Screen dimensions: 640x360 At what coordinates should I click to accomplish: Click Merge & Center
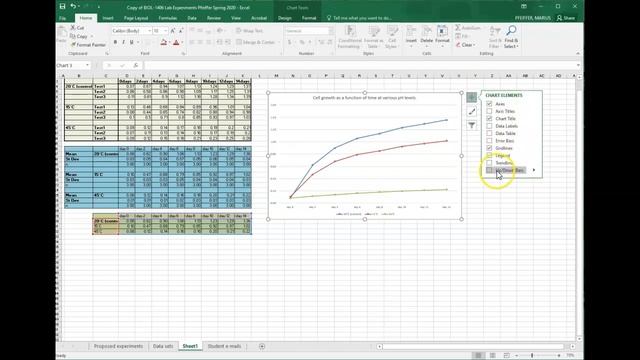click(x=255, y=42)
